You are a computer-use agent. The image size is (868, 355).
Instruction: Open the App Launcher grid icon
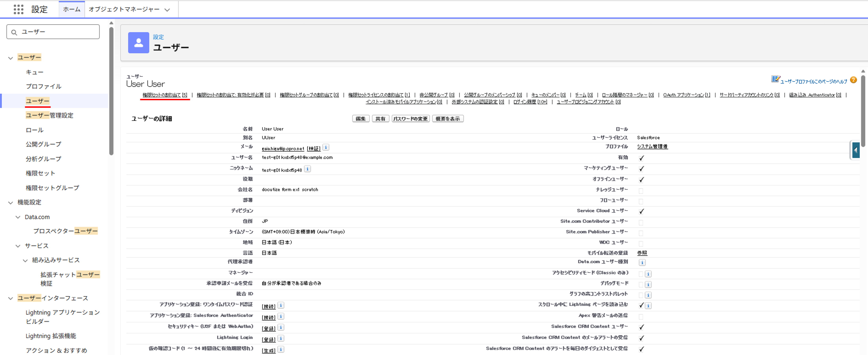(x=19, y=9)
